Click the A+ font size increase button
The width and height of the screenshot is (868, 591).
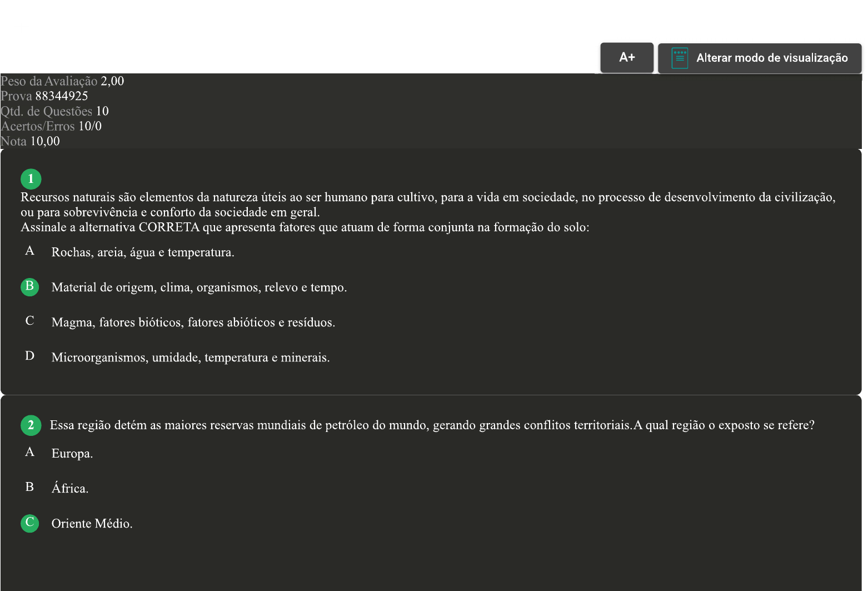pos(626,57)
